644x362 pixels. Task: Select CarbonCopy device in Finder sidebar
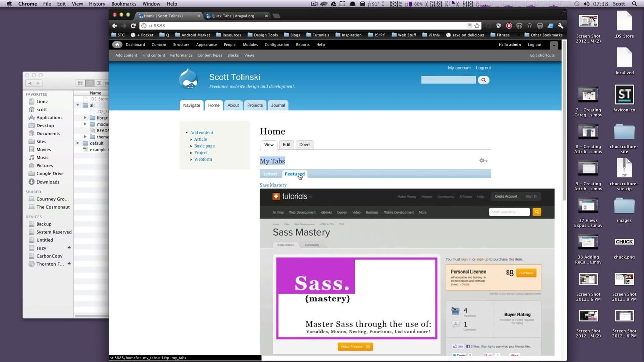click(x=49, y=256)
